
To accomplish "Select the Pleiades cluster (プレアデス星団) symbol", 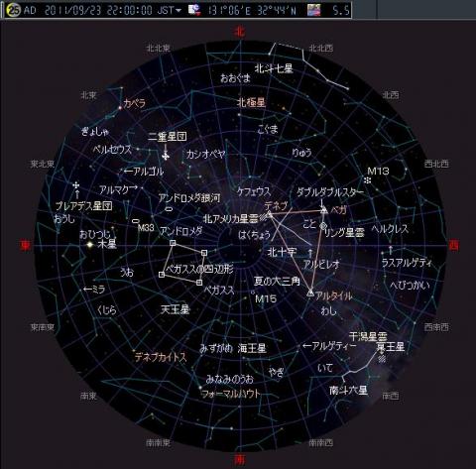I will pyautogui.click(x=76, y=184).
